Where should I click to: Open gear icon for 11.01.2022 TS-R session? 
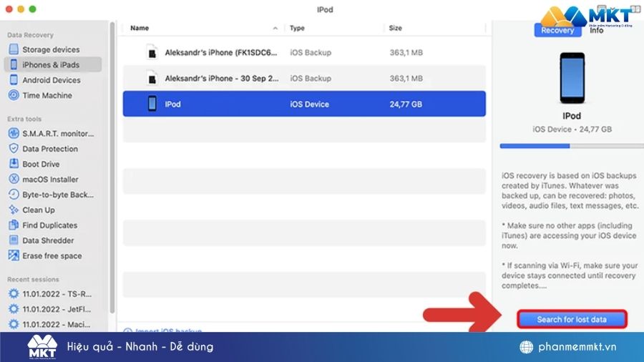[14, 293]
